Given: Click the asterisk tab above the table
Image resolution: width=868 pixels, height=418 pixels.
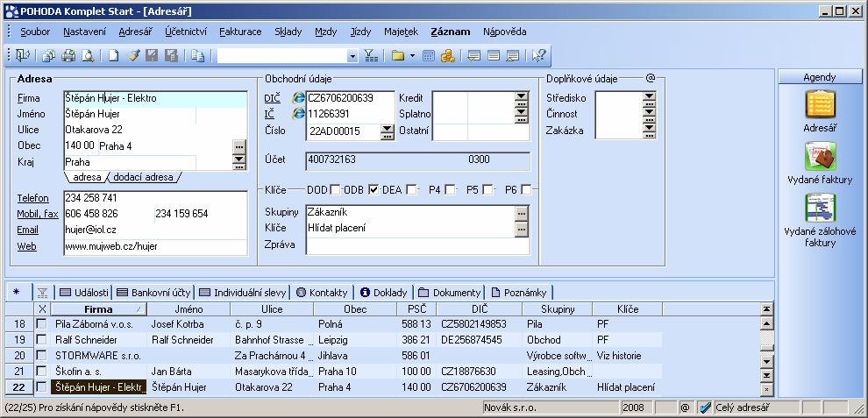Looking at the screenshot, I should 16,293.
